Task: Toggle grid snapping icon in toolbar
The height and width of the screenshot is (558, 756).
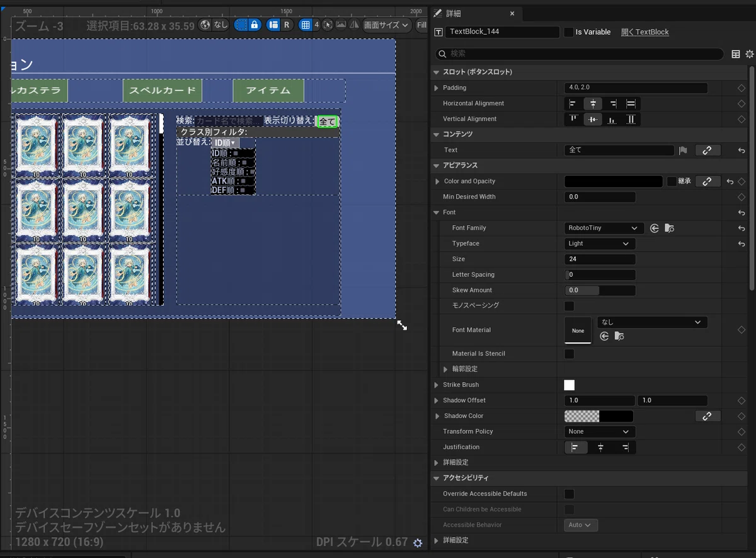Action: 306,25
